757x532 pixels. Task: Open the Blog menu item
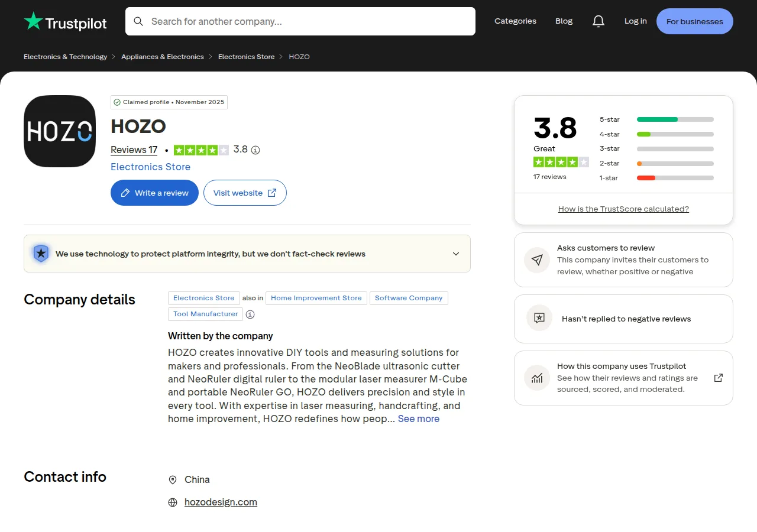point(564,21)
